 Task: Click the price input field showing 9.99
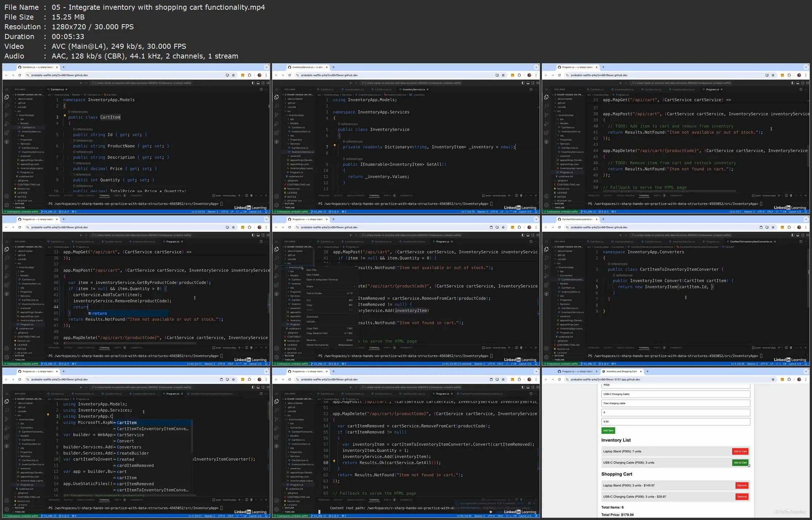675,421
